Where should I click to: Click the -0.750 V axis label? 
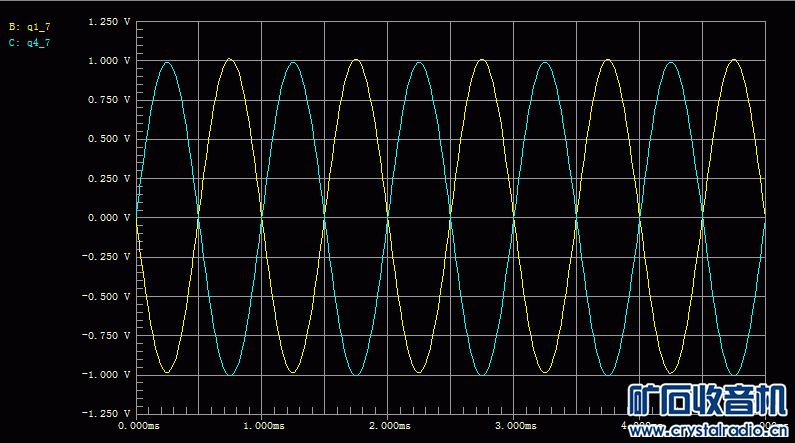click(x=106, y=336)
